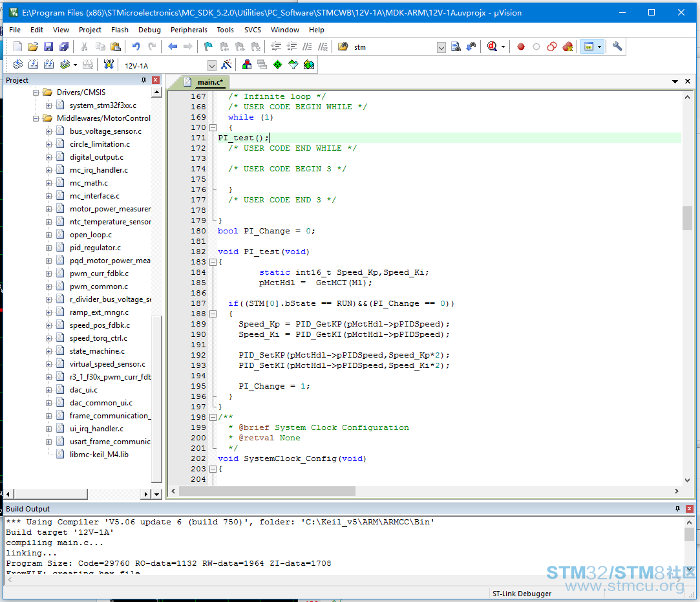This screenshot has width=700, height=602.
Task: Click the Manage Run-Time Environment green diamond icon
Action: point(278,65)
